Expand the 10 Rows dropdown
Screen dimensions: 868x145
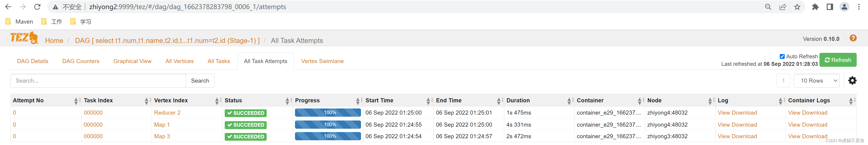(816, 81)
